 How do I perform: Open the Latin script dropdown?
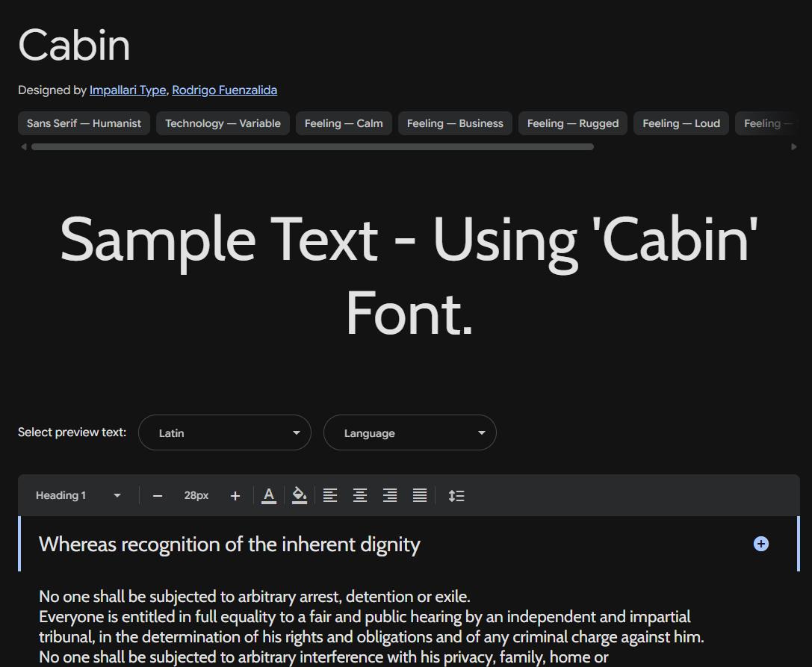point(225,432)
